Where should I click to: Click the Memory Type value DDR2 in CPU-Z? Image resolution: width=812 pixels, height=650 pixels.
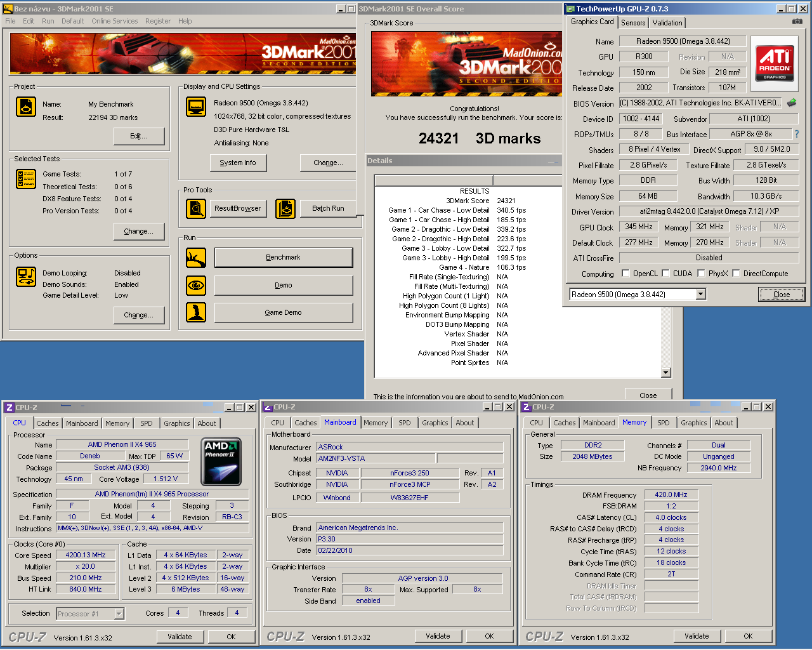pos(593,445)
